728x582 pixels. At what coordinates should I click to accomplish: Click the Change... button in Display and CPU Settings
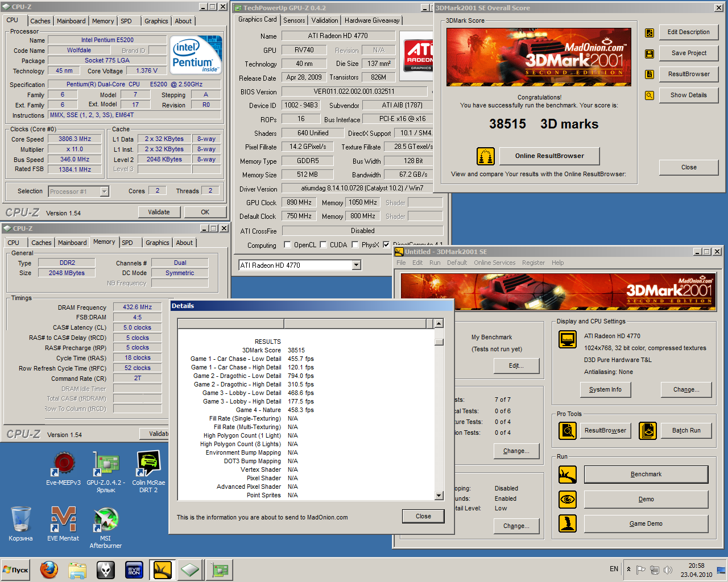pyautogui.click(x=686, y=389)
